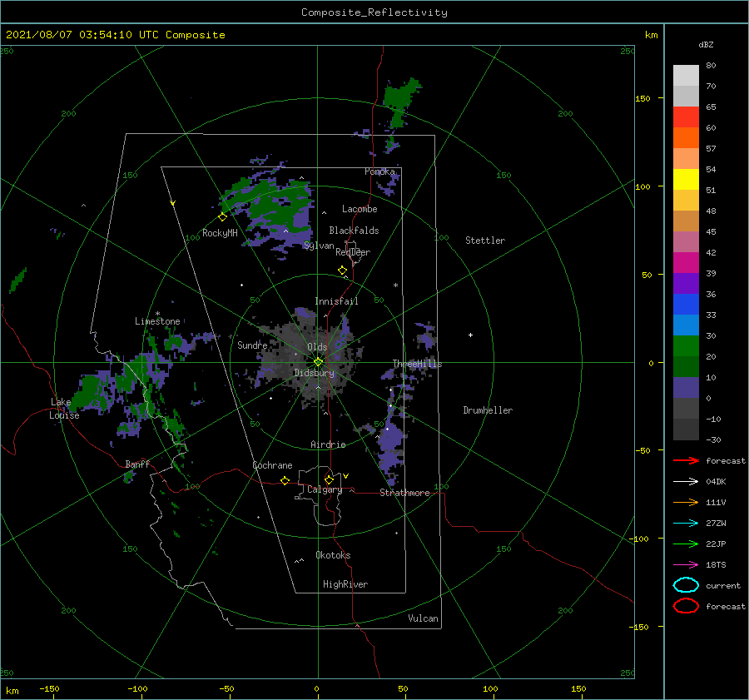Screen dimensions: 749x700
Task: Click the Composite_Reflectivity title
Action: [x=374, y=12]
